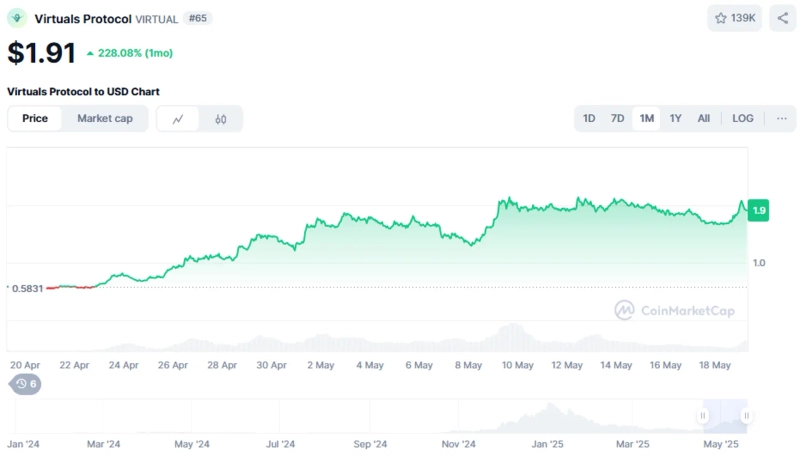Click the #65 rank badge
The height and width of the screenshot is (456, 800).
tap(199, 18)
